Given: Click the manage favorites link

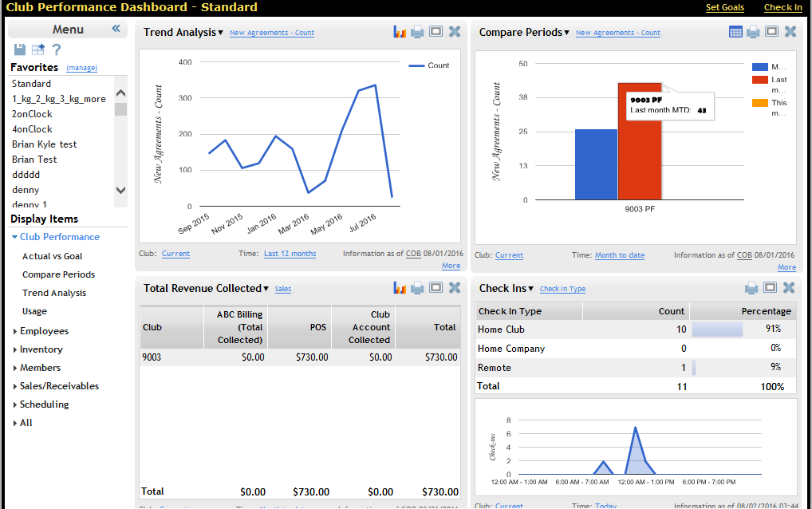Looking at the screenshot, I should [x=81, y=69].
